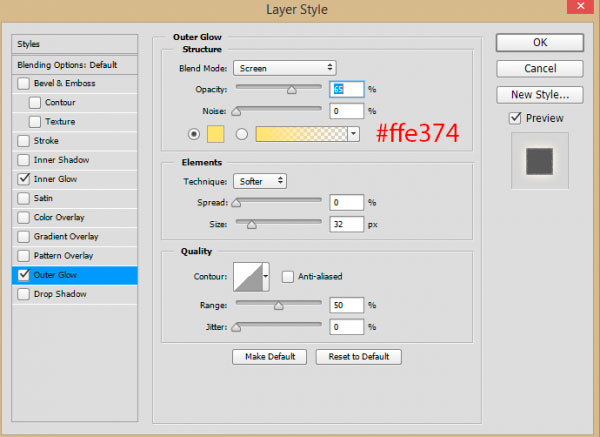Click the Make Default button
The height and width of the screenshot is (437, 600).
[x=269, y=357]
